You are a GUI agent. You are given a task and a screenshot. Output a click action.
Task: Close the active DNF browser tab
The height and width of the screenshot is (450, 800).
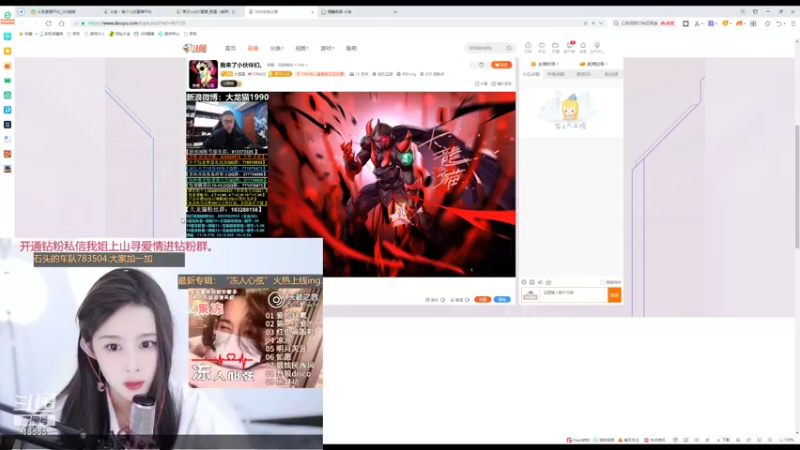pos(312,12)
